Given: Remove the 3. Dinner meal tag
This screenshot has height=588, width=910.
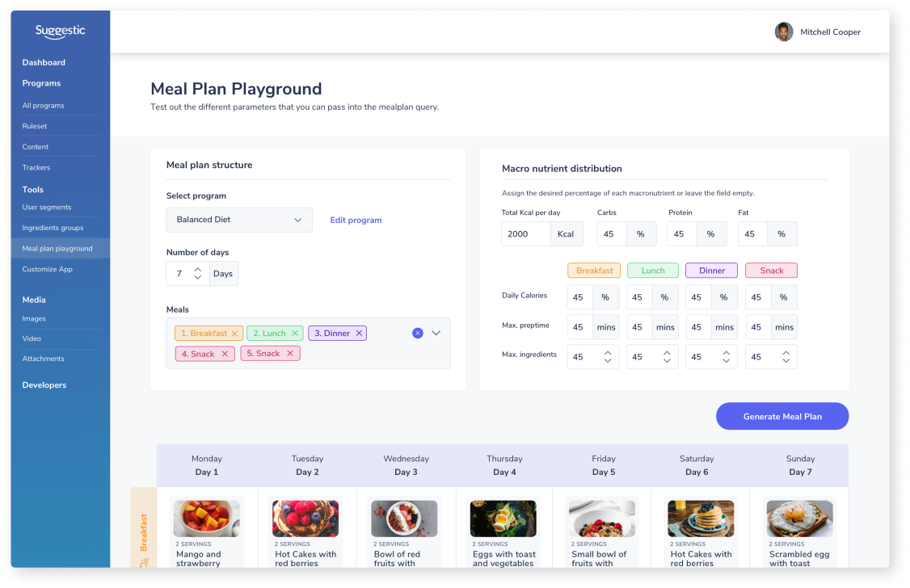Looking at the screenshot, I should coord(359,334).
